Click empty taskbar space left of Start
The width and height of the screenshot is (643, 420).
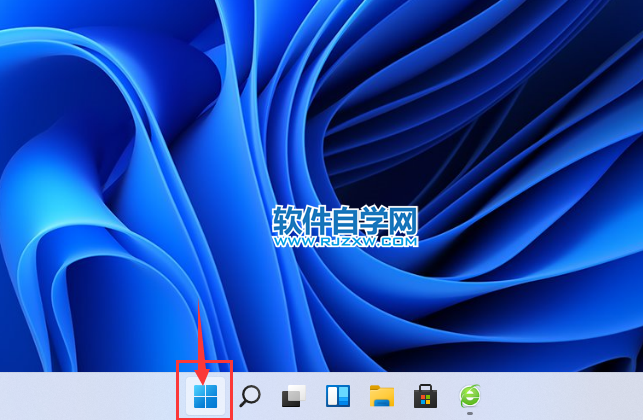90,396
